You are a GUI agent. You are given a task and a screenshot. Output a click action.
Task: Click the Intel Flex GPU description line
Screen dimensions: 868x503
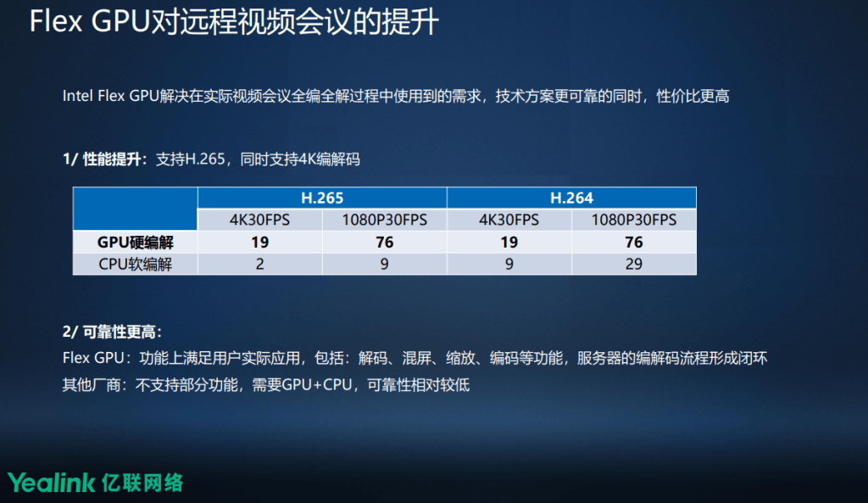click(x=418, y=96)
